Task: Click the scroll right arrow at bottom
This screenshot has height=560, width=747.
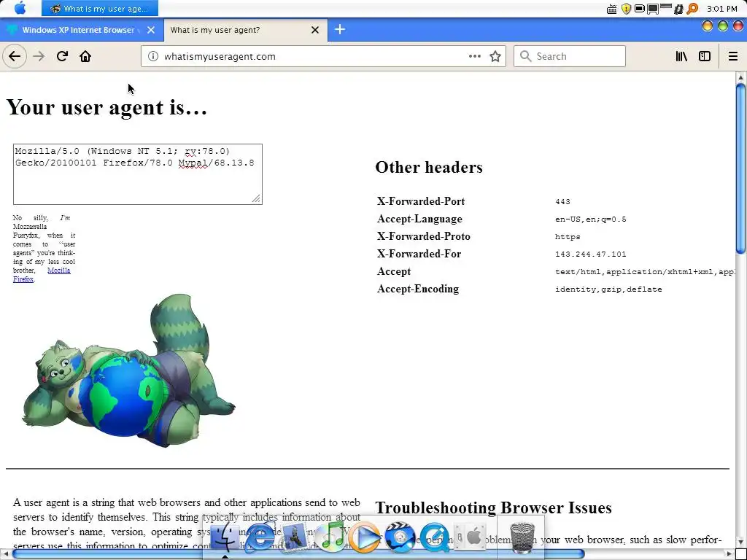Action: (729, 554)
